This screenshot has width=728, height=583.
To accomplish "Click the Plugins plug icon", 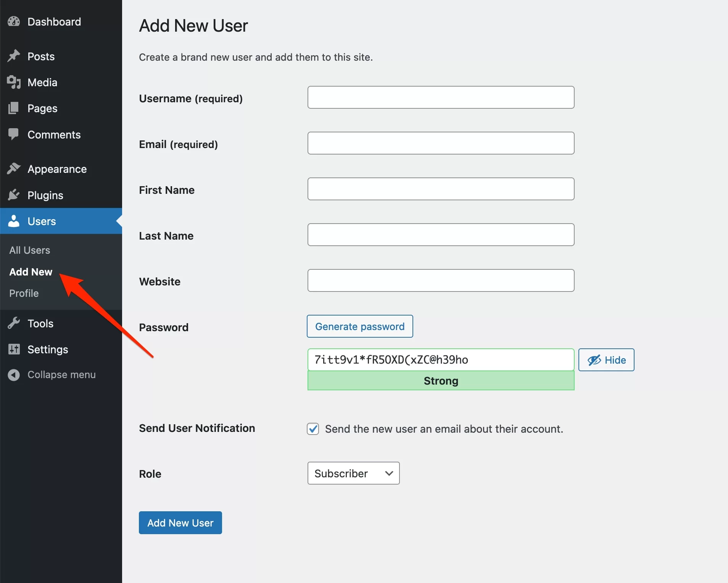I will click(x=14, y=195).
